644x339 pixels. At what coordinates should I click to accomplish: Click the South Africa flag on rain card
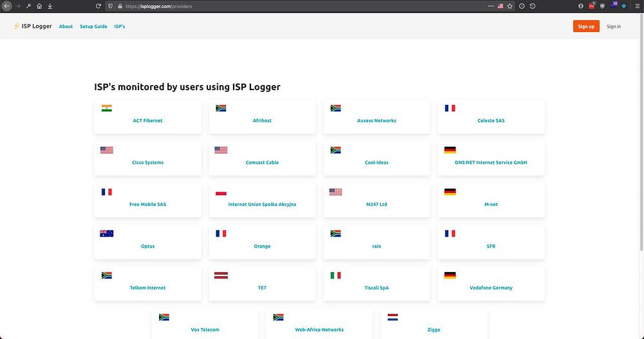(x=336, y=234)
